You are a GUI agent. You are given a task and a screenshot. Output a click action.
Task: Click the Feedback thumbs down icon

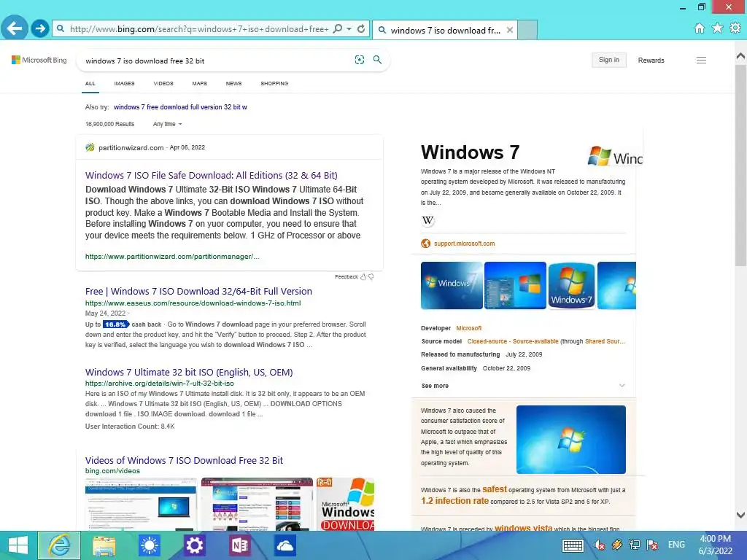371,276
